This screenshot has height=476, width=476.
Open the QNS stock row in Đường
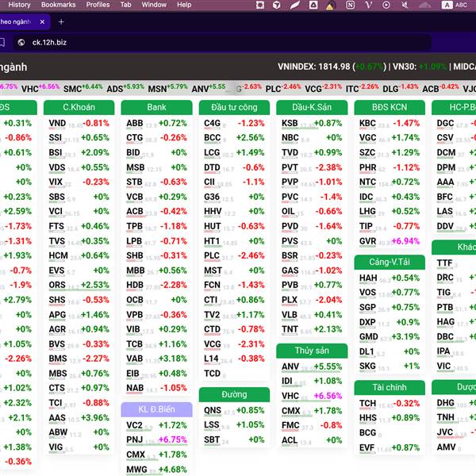(234, 411)
